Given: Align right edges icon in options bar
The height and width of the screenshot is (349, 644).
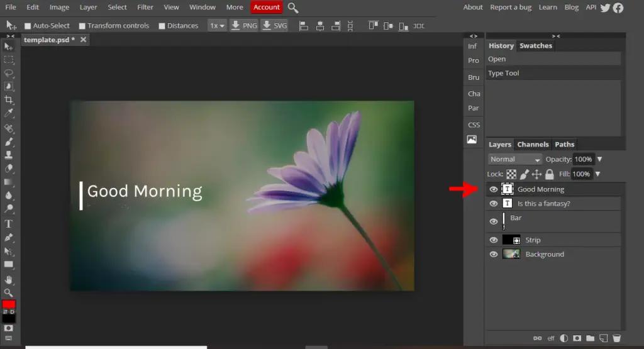Looking at the screenshot, I should [x=336, y=26].
